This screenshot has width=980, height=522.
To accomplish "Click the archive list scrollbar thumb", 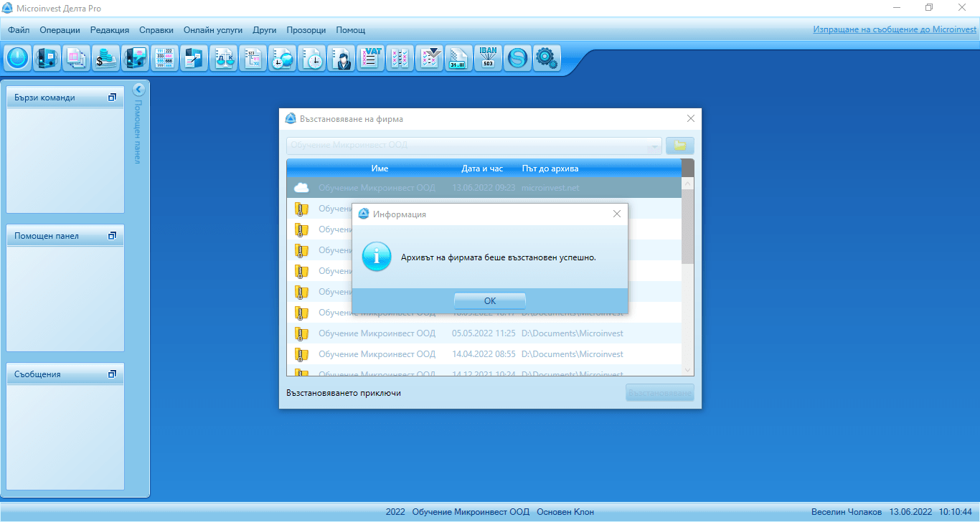I will tap(687, 227).
